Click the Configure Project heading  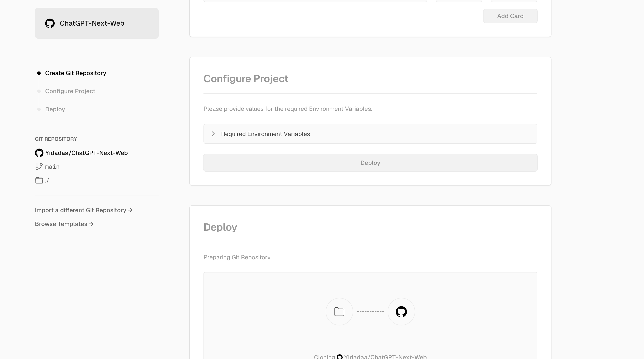(x=246, y=79)
